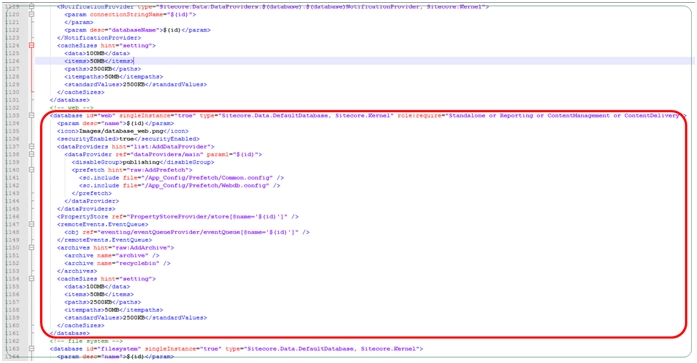Click the archive name="recyclebin" line
The width and height of the screenshot is (697, 363).
click(x=117, y=263)
